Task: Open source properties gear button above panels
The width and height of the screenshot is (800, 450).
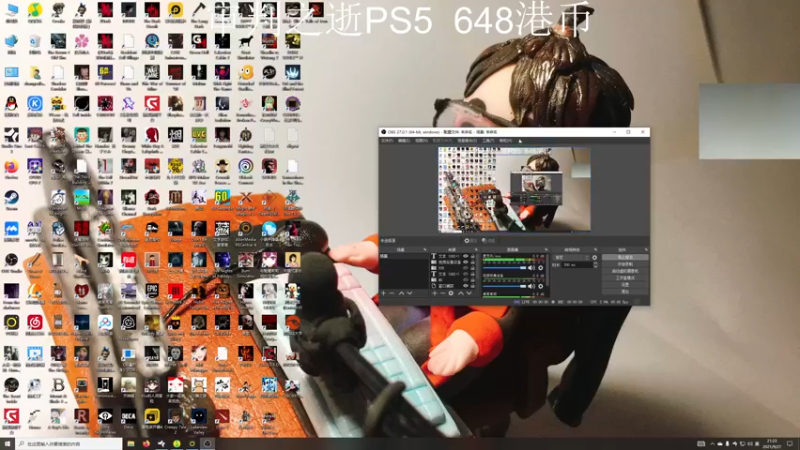Action: click(x=470, y=241)
